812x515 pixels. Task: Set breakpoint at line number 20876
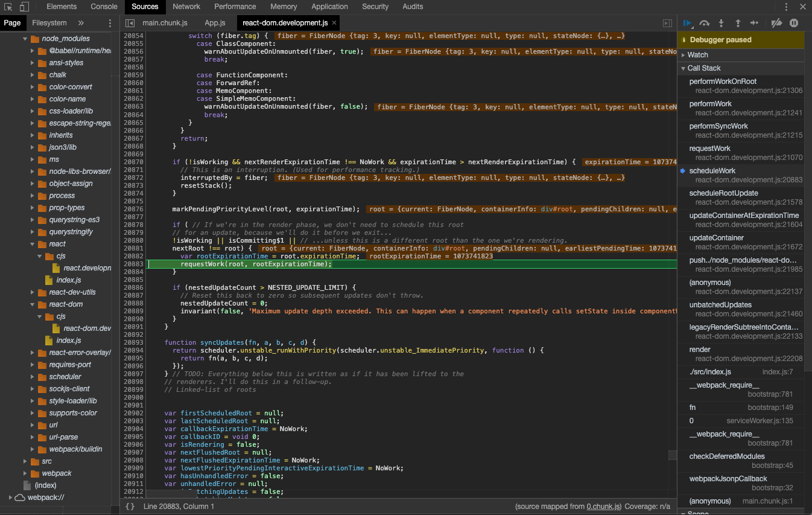133,209
